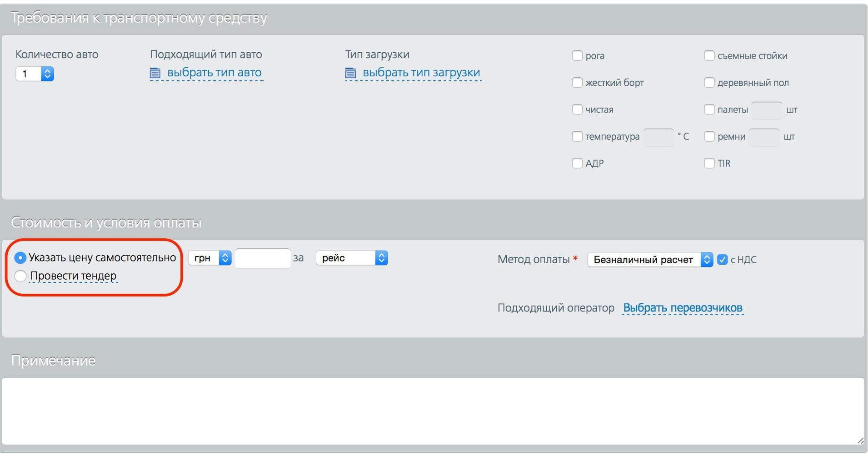The height and width of the screenshot is (454, 868).
Task: Click the Тип загрузки label
Action: pos(377,54)
